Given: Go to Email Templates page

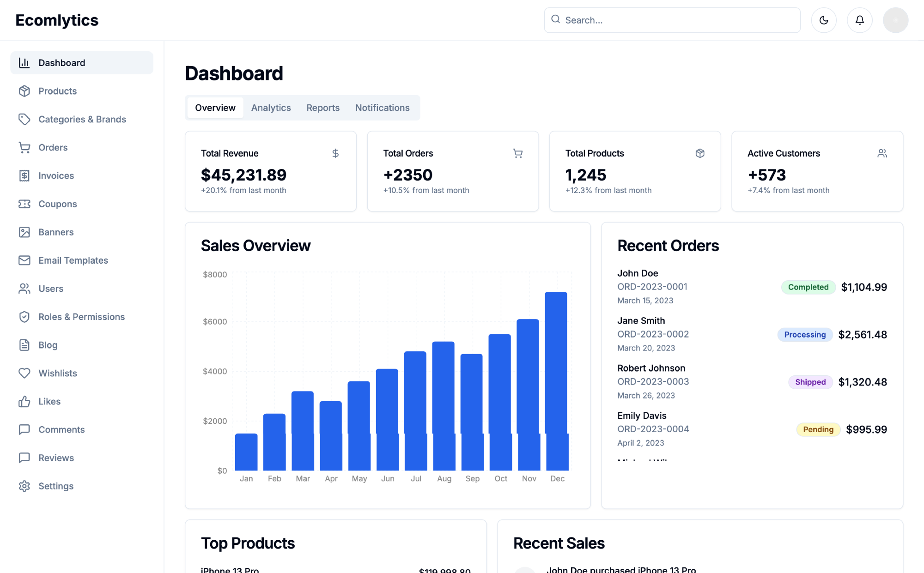Looking at the screenshot, I should tap(73, 260).
